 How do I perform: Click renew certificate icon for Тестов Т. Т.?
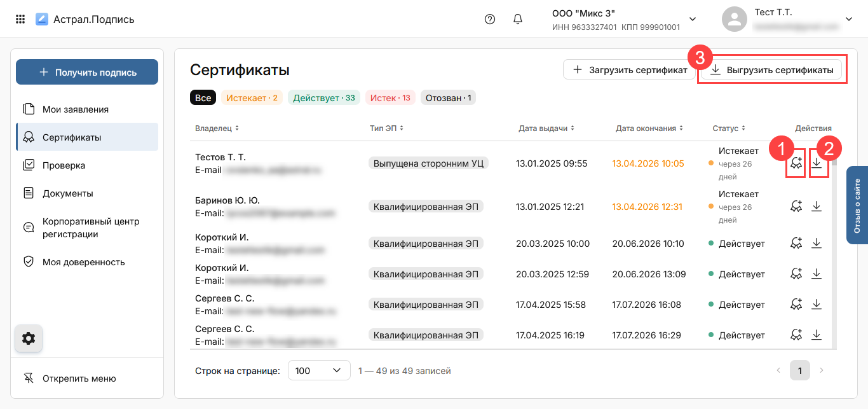pyautogui.click(x=796, y=163)
